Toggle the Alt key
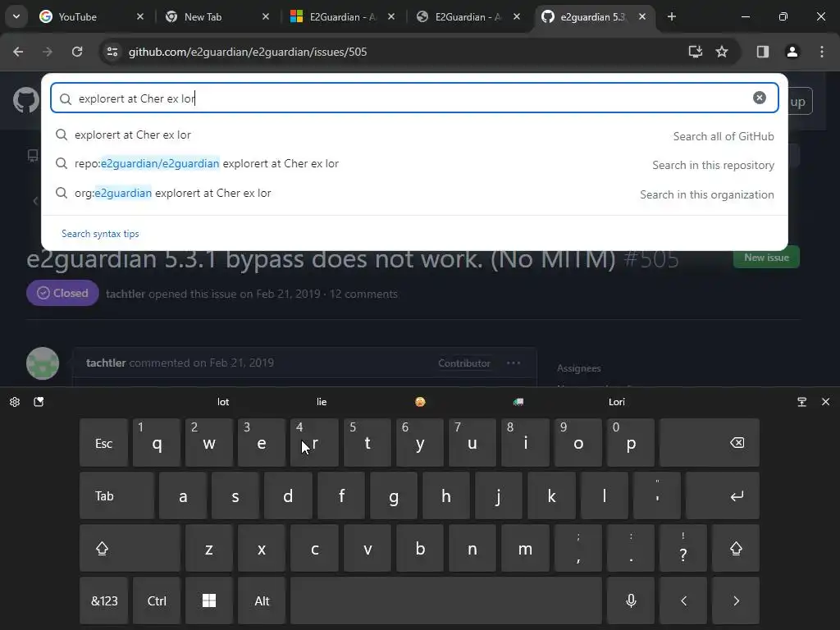 click(x=262, y=600)
